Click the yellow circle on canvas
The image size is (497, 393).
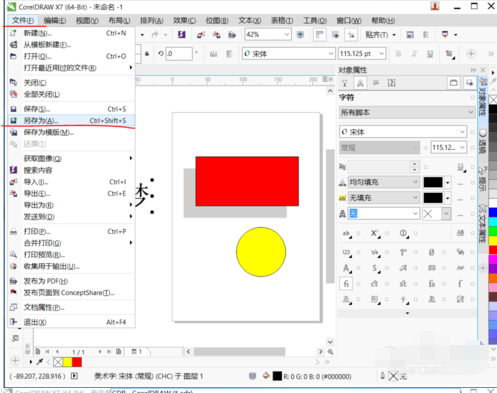click(261, 252)
